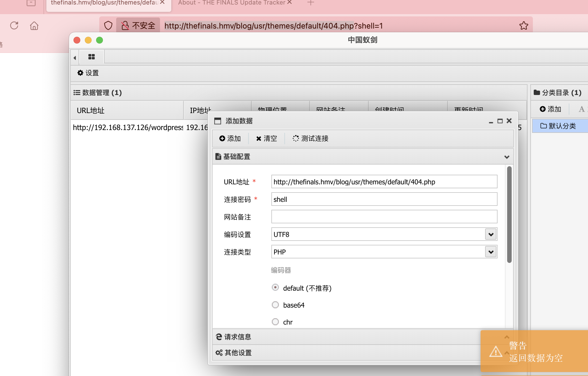This screenshot has width=588, height=376.
Task: Collapse the 基础配置 section
Action: tap(363, 156)
